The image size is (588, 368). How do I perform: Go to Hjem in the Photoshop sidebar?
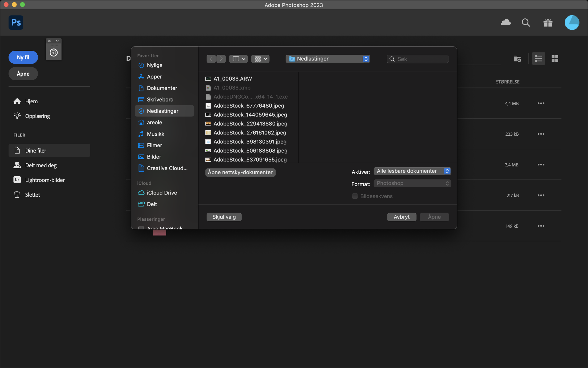(26, 101)
